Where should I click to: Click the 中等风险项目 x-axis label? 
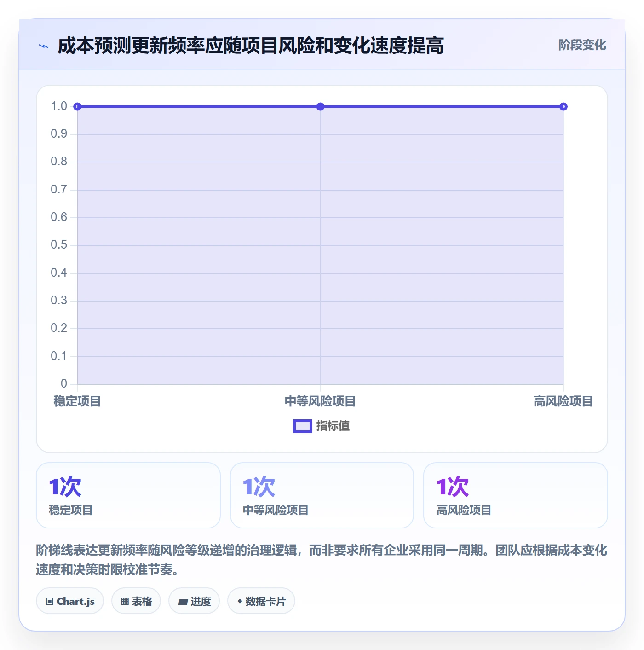[321, 401]
